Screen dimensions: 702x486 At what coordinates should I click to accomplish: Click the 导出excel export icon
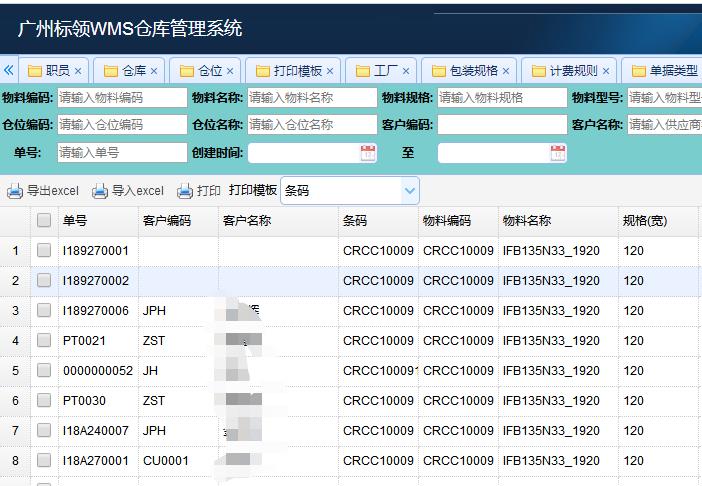pyautogui.click(x=15, y=191)
